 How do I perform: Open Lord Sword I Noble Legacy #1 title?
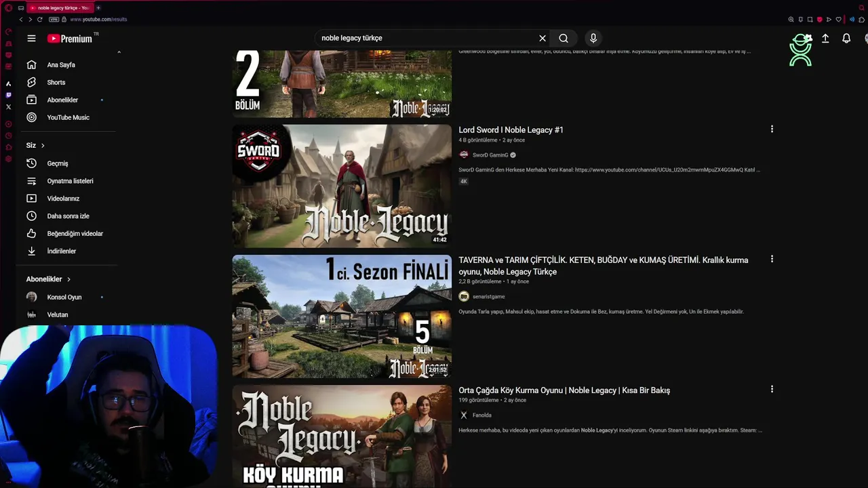511,130
